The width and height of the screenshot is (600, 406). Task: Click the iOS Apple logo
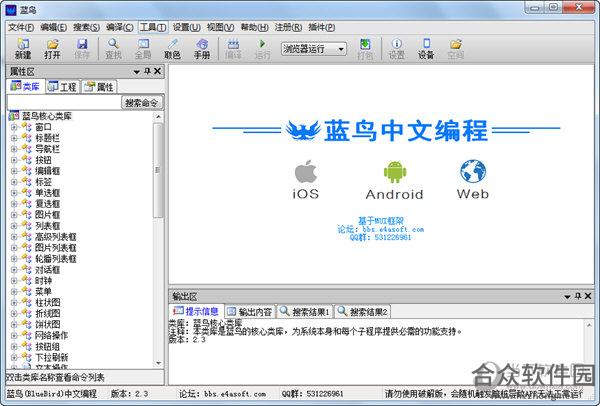[306, 171]
